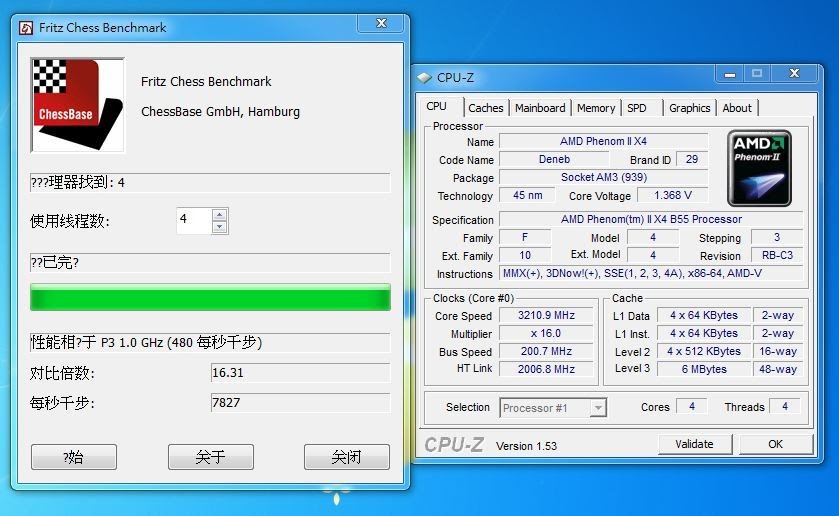839x516 pixels.
Task: Click the Level 3 cache 6 MBytes value
Action: point(704,369)
